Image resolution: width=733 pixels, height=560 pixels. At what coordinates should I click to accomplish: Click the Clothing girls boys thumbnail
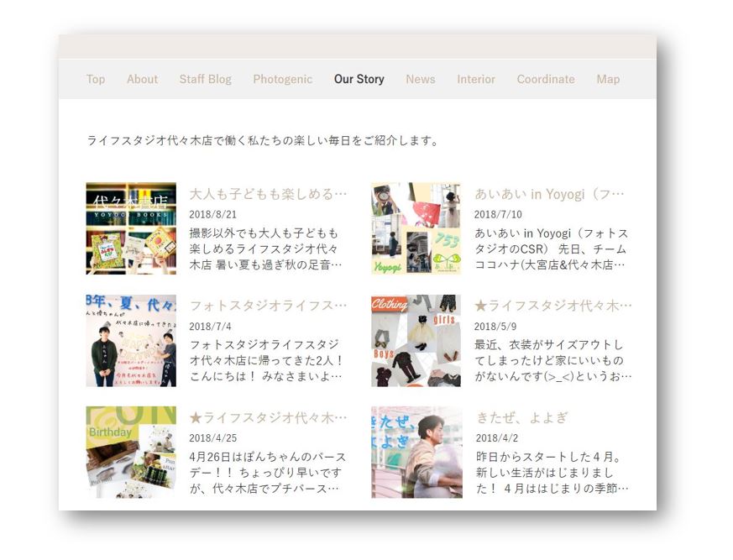416,340
